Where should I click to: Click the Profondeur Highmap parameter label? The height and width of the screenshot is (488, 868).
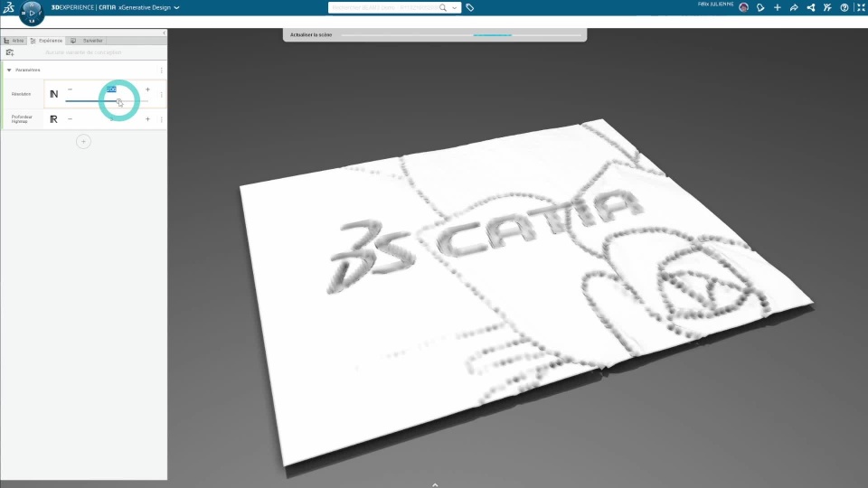point(22,119)
